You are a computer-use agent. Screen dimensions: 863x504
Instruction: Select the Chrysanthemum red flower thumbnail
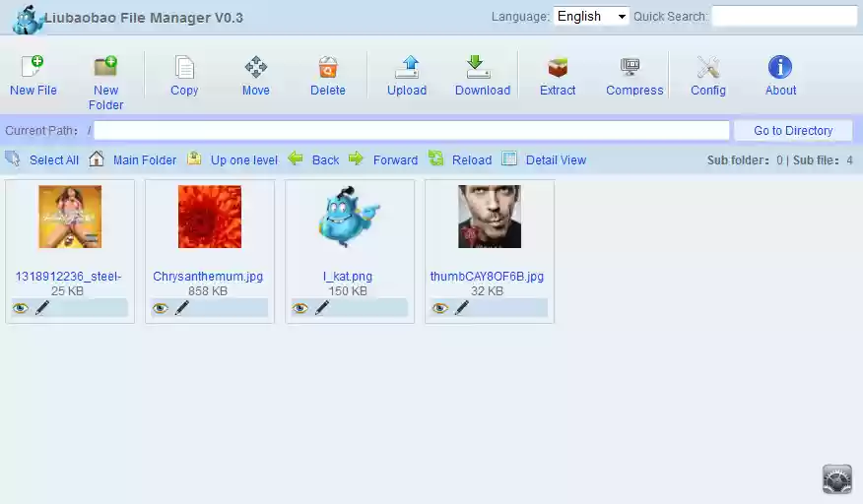[x=210, y=217]
